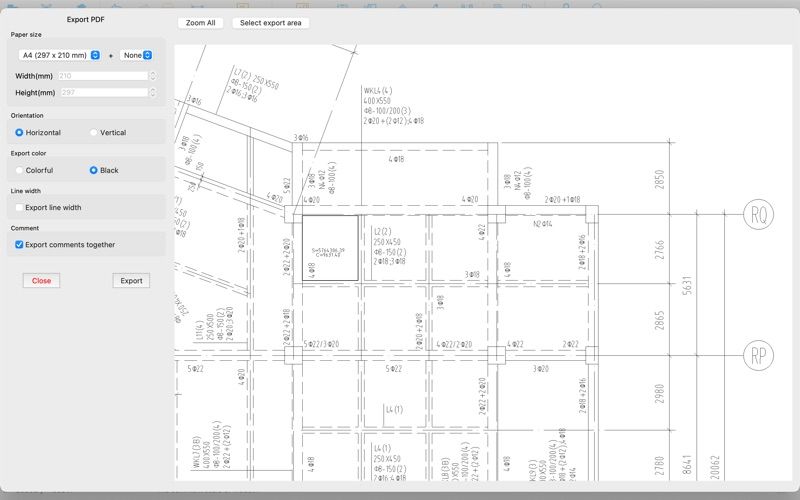Screen dimensions: 800x500
Task: Click the Width(mm) stepper arrows
Action: 152,76
